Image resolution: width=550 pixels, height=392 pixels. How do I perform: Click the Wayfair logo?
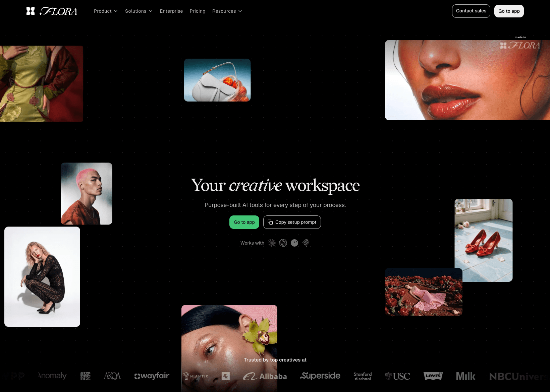click(152, 376)
